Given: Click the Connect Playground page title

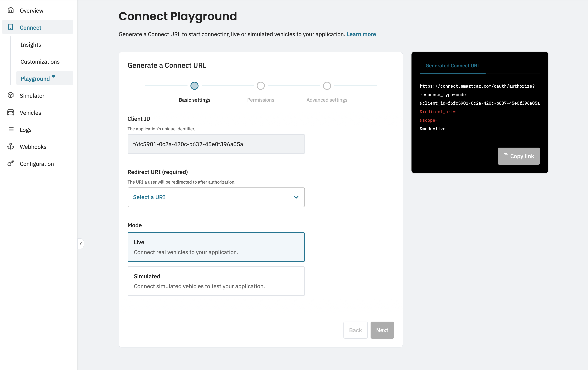Looking at the screenshot, I should (178, 16).
